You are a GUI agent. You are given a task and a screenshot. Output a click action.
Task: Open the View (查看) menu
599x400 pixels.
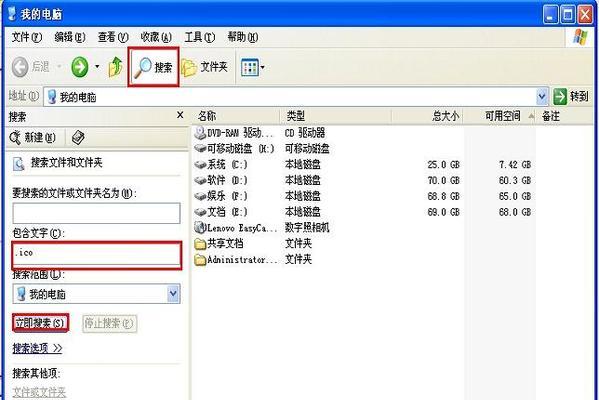pos(113,37)
